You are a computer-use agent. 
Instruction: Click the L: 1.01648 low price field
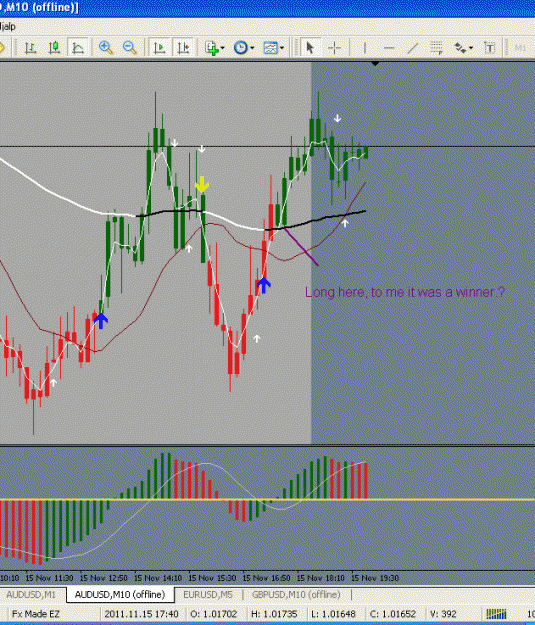coord(333,614)
